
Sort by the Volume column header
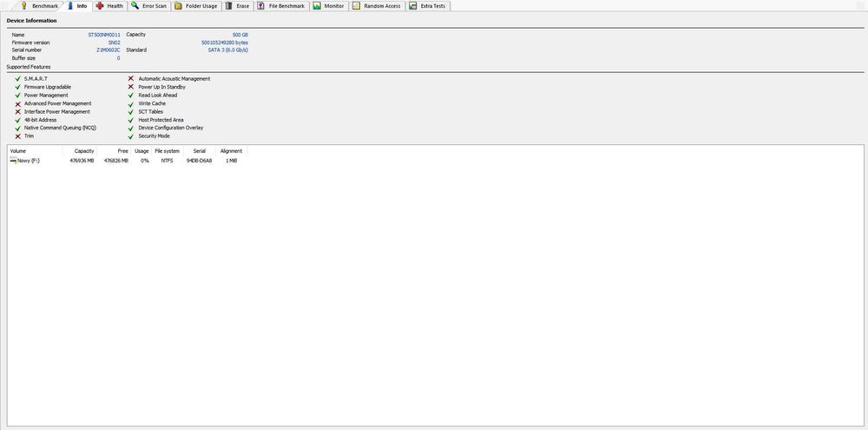point(35,151)
